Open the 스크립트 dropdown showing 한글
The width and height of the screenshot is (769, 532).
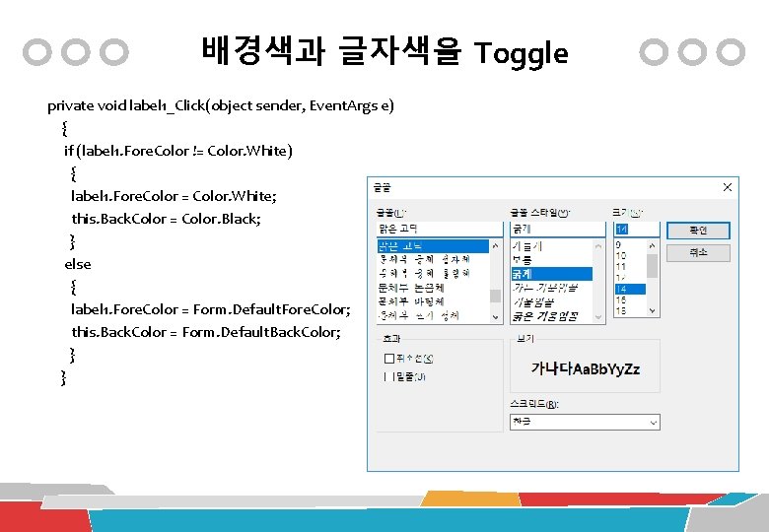pyautogui.click(x=585, y=422)
